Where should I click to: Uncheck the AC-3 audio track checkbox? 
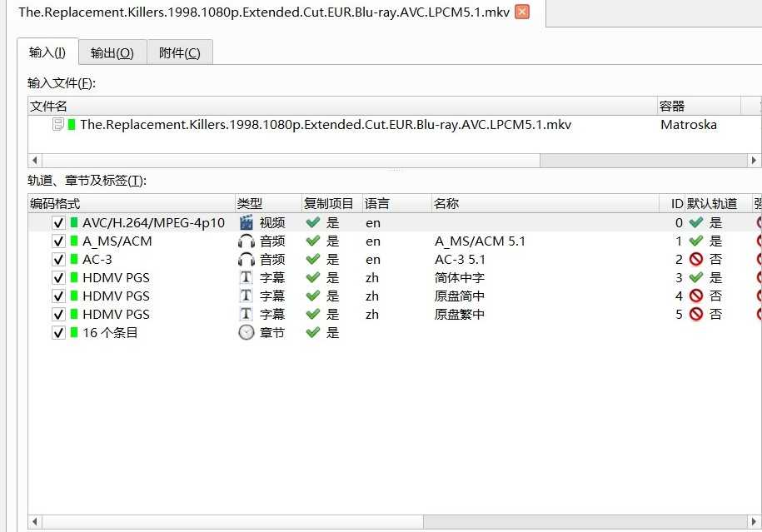(58, 260)
